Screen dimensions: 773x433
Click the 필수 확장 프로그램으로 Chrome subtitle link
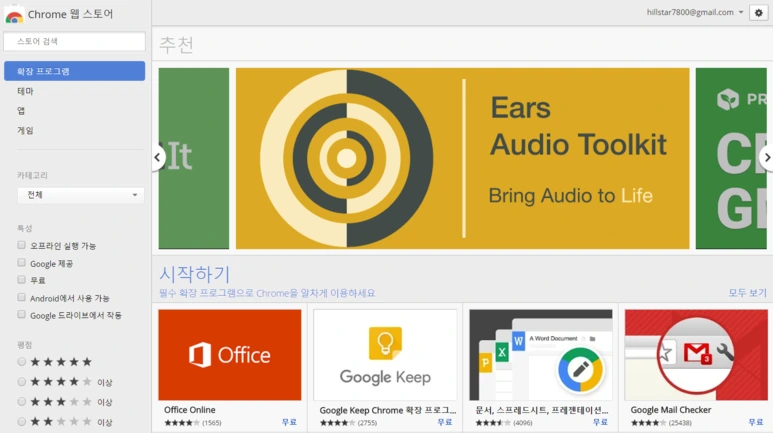tap(267, 293)
